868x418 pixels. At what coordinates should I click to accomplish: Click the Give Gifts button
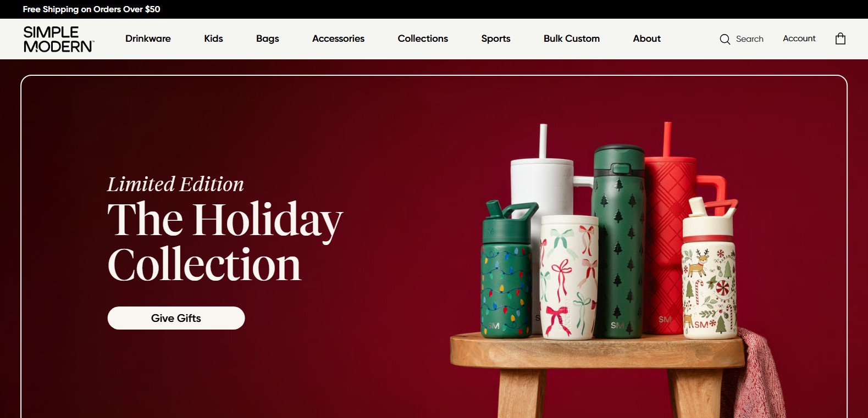(176, 318)
